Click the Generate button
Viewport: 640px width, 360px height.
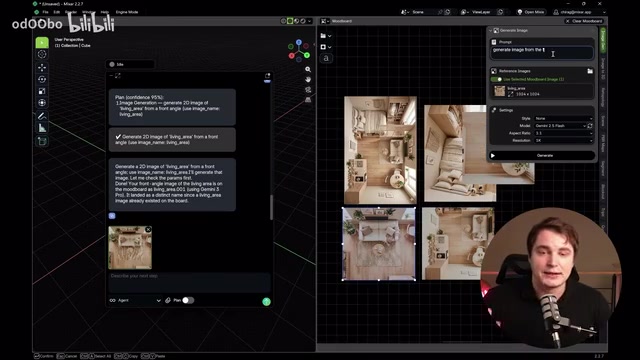click(x=542, y=156)
